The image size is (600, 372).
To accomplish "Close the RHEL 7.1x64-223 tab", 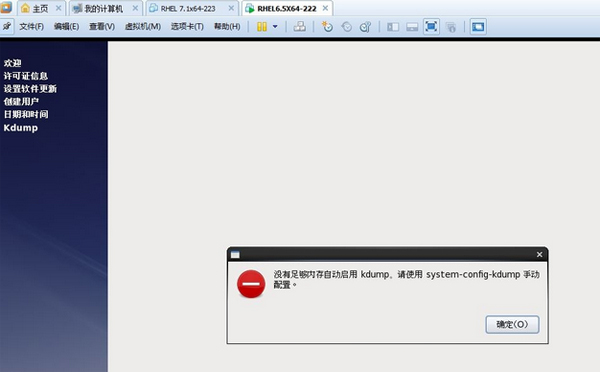I will pos(231,8).
